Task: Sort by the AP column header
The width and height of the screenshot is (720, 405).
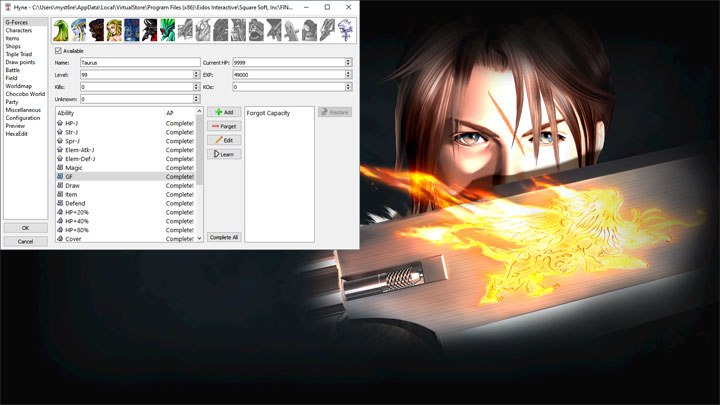Action: [x=180, y=113]
